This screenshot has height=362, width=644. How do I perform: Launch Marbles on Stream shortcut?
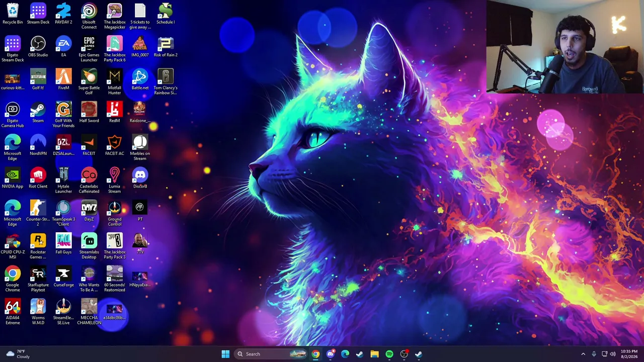tap(140, 148)
